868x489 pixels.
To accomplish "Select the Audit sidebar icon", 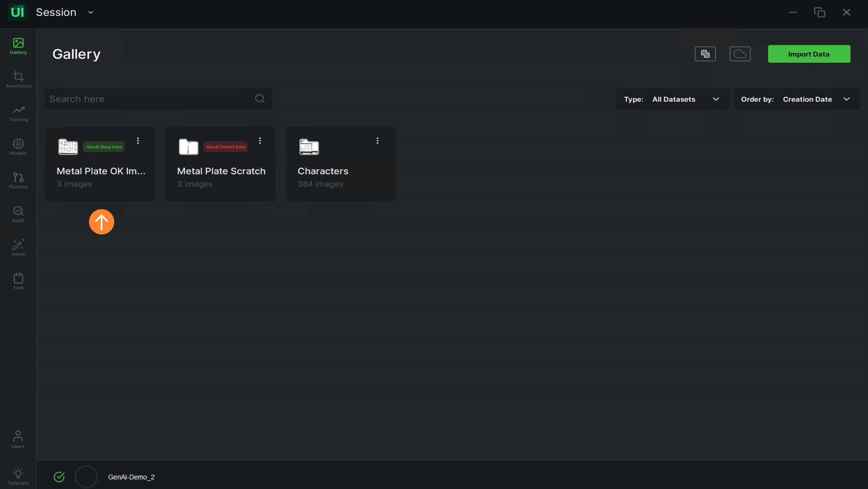I will [x=18, y=214].
